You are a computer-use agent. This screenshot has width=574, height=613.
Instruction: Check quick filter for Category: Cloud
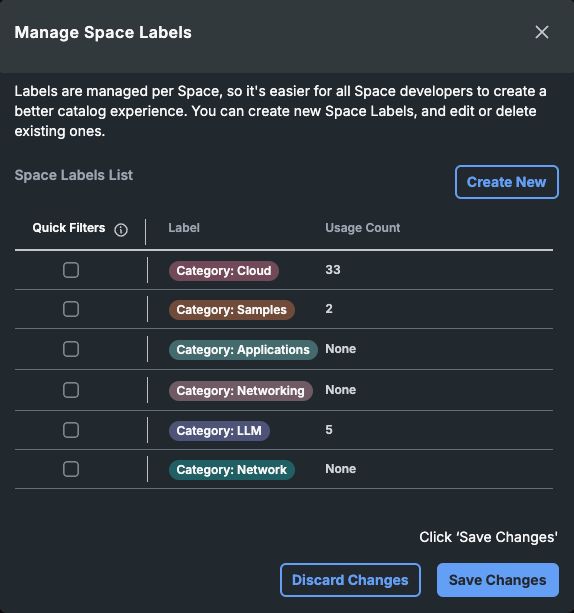coord(71,270)
